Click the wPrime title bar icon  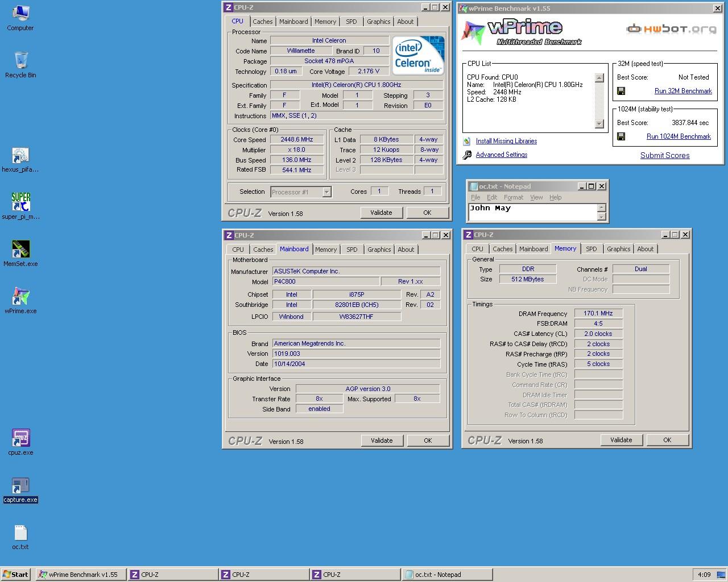(x=463, y=8)
